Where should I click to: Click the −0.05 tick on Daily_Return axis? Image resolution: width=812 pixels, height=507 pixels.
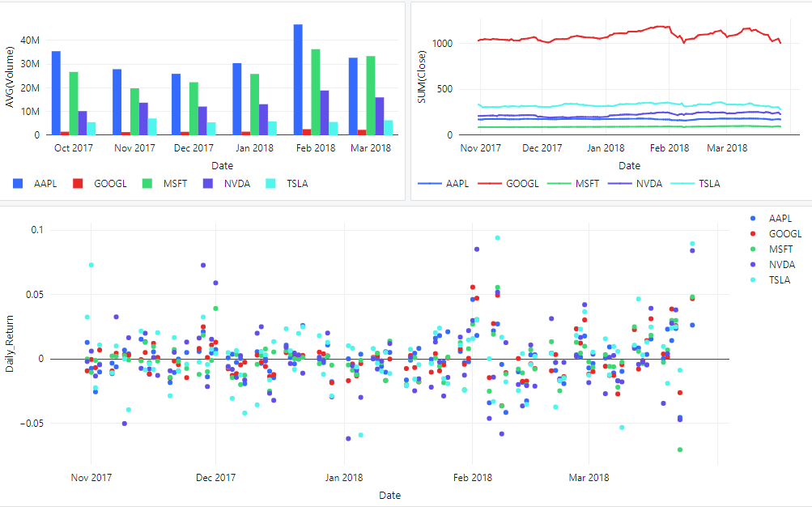(x=32, y=424)
